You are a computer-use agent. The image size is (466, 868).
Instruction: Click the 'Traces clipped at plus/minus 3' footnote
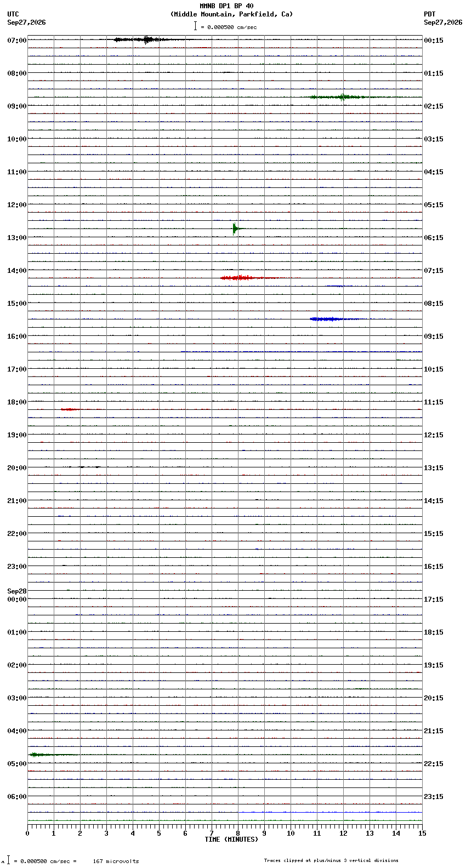331,860
